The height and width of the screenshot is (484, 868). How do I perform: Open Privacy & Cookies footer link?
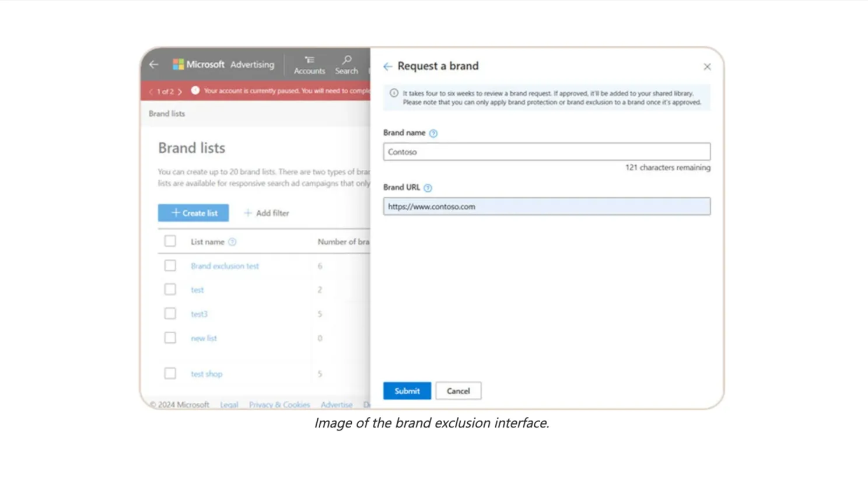pyautogui.click(x=279, y=405)
